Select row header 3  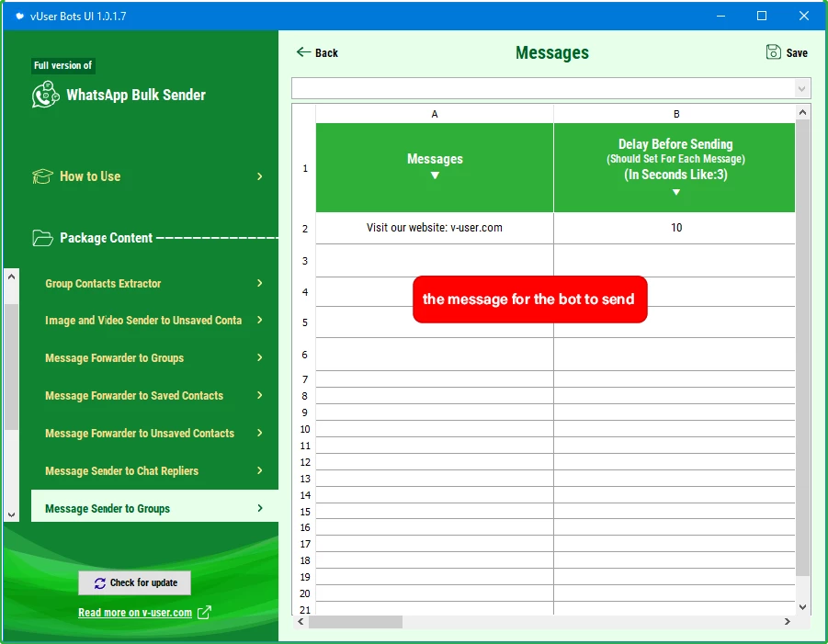point(305,261)
